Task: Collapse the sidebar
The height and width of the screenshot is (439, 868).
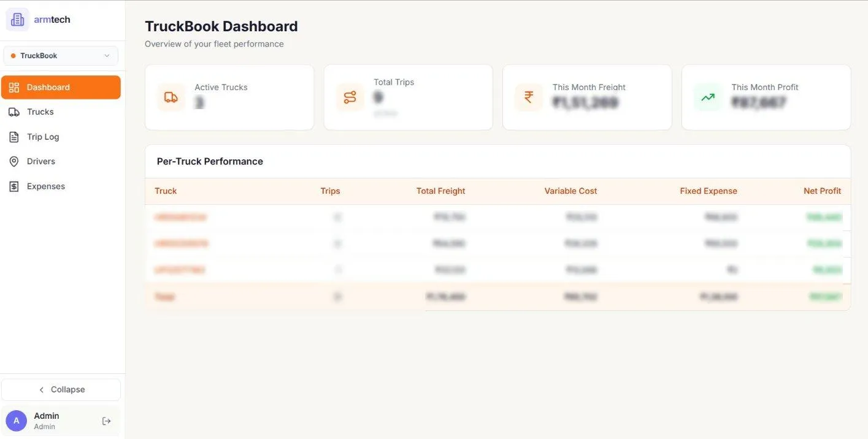Action: click(x=61, y=389)
